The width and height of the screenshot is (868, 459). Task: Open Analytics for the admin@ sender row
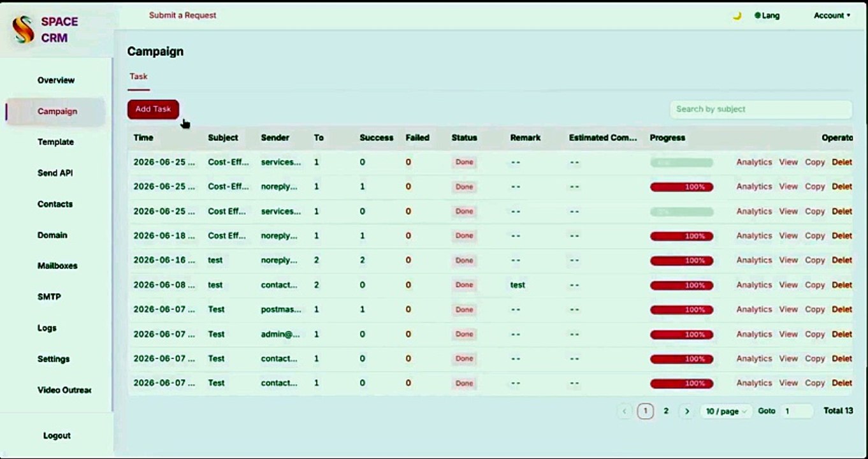pyautogui.click(x=754, y=334)
